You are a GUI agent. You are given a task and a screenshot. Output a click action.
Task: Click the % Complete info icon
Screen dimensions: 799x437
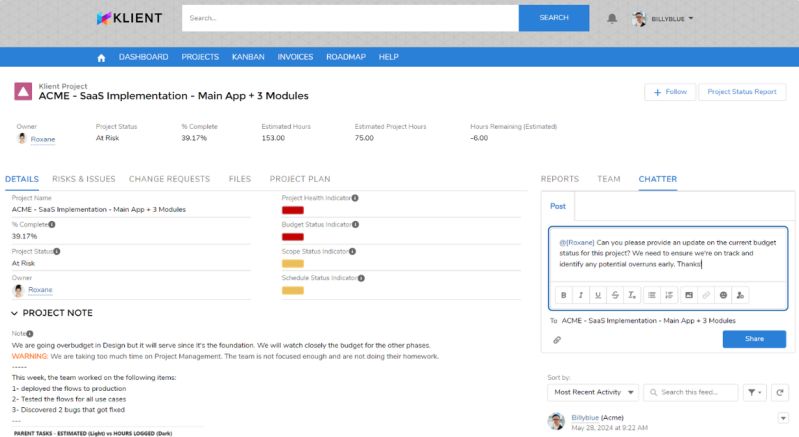(x=52, y=224)
